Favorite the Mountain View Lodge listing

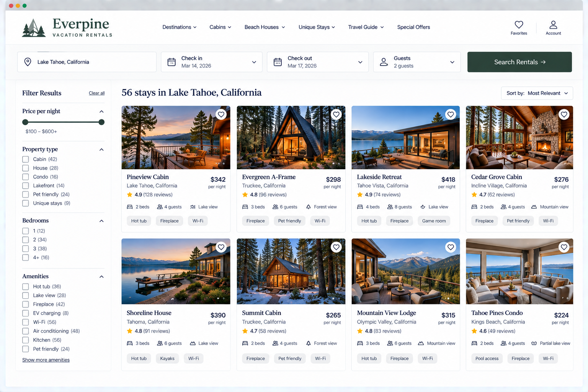click(451, 247)
